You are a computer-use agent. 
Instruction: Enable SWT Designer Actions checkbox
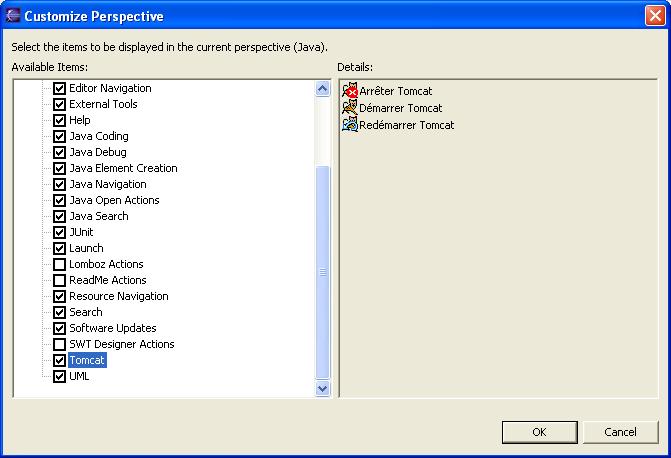[59, 344]
